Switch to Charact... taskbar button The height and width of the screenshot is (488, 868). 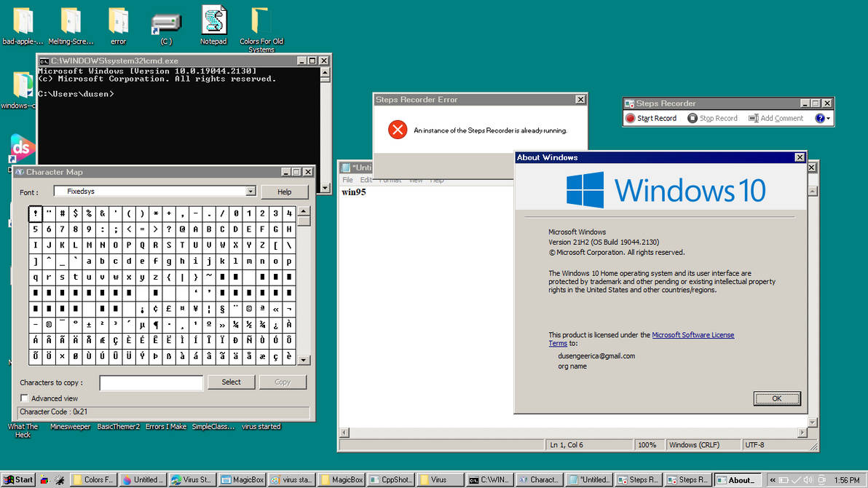click(539, 480)
